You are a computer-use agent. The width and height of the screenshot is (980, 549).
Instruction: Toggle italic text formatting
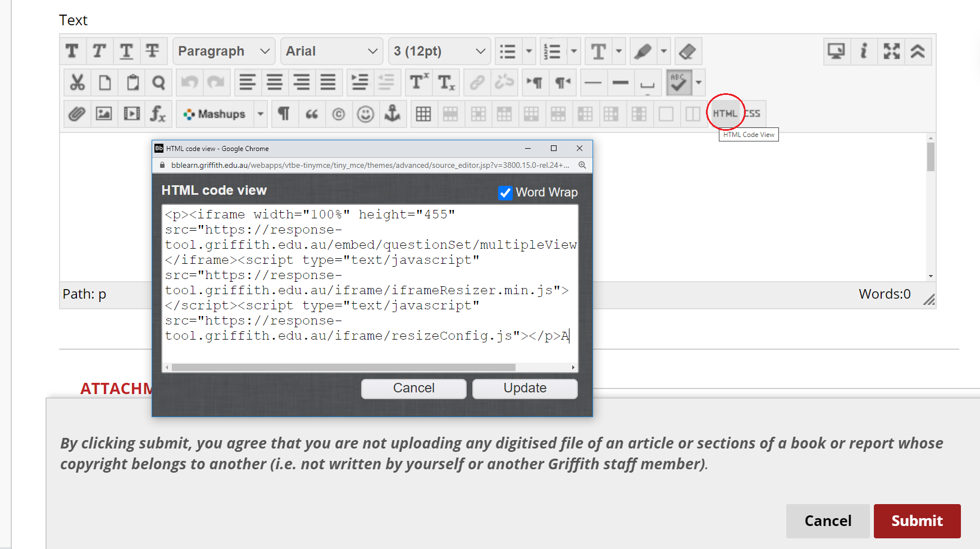(99, 51)
